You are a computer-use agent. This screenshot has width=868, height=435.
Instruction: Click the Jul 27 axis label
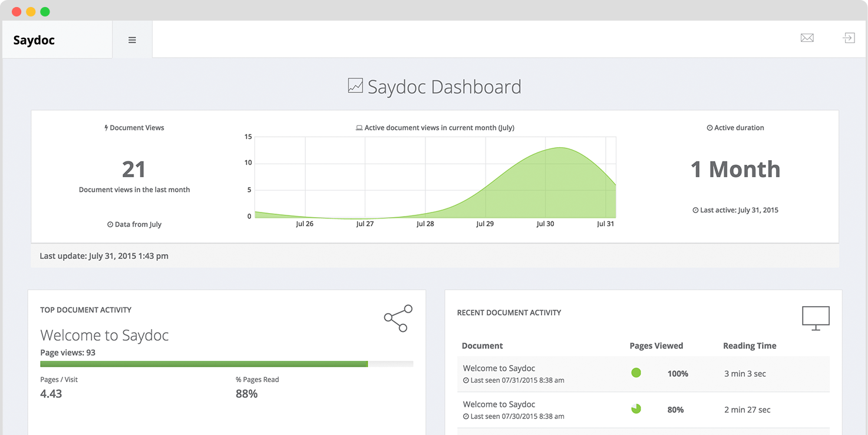[365, 224]
